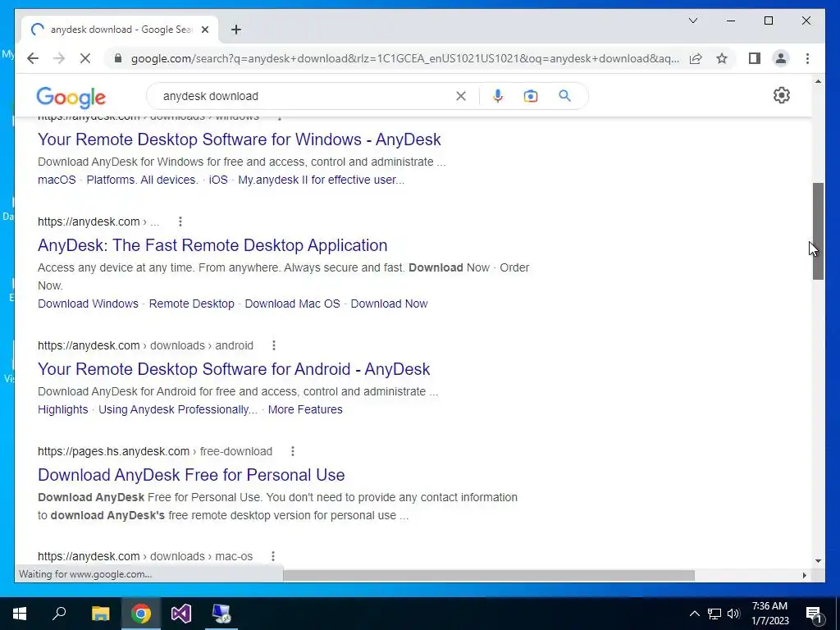The height and width of the screenshot is (630, 840).
Task: Open Your Remote Desktop Software for Windows result
Action: coord(239,139)
